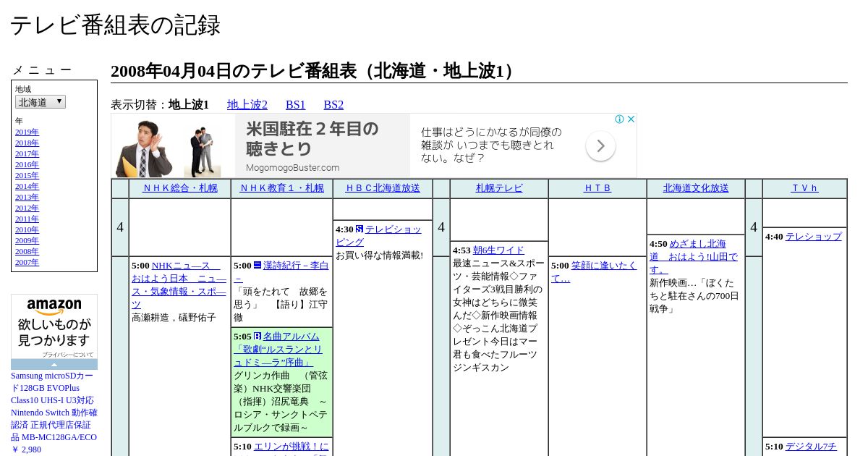Click the businessman photo in banner ad
868x456 pixels.
pyautogui.click(x=143, y=148)
